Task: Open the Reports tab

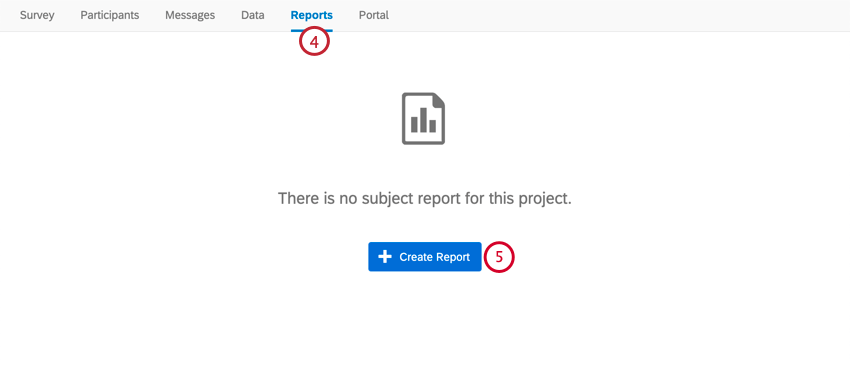Action: (x=312, y=15)
